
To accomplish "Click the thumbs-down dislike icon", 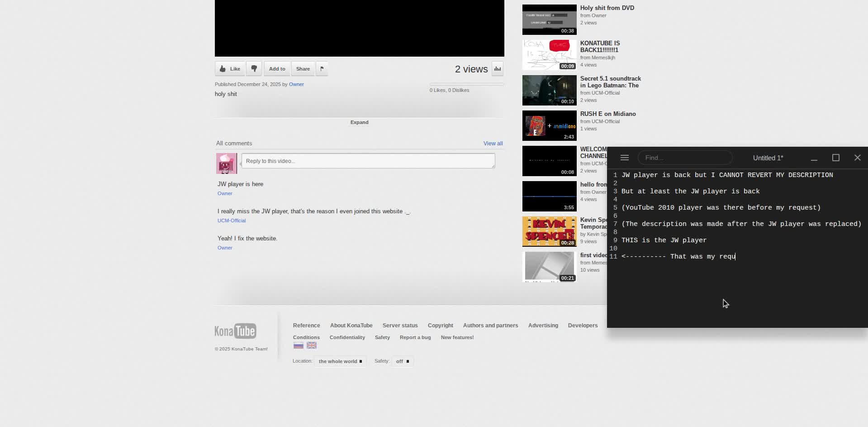I will pos(254,69).
